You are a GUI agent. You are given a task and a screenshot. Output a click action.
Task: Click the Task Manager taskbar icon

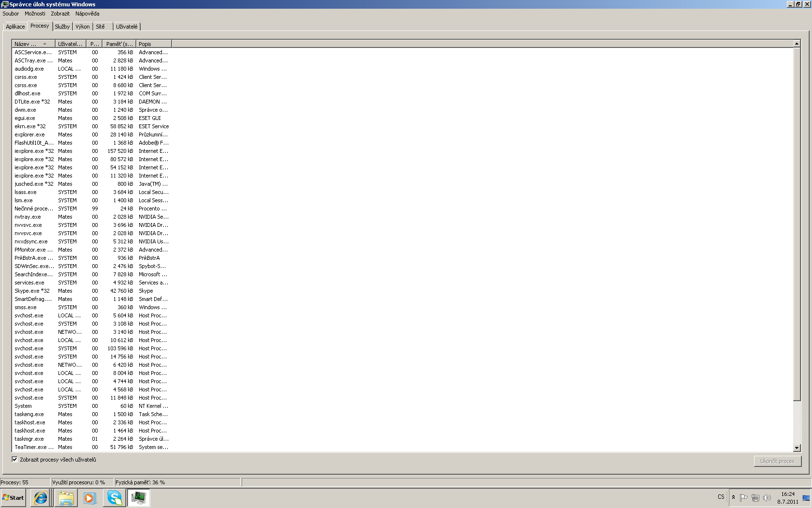pyautogui.click(x=139, y=497)
